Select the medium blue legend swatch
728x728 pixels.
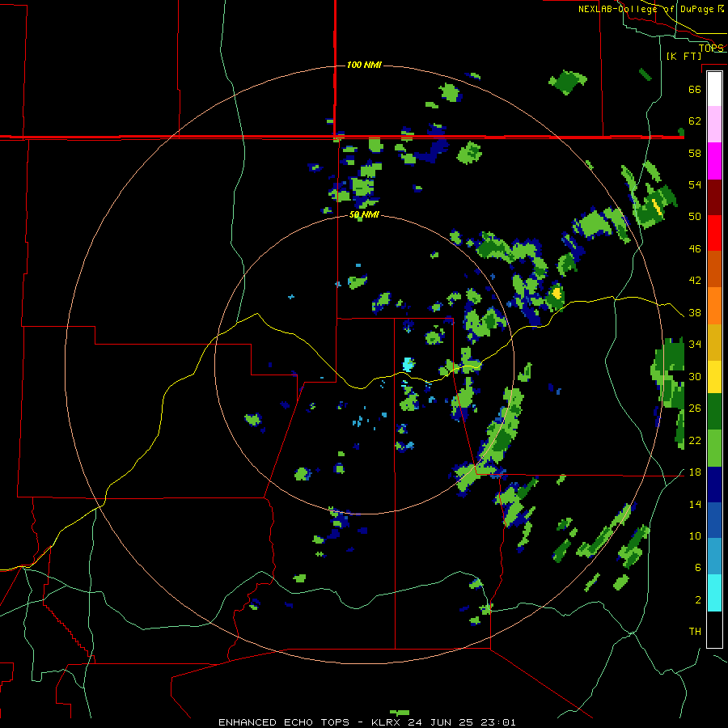[714, 520]
